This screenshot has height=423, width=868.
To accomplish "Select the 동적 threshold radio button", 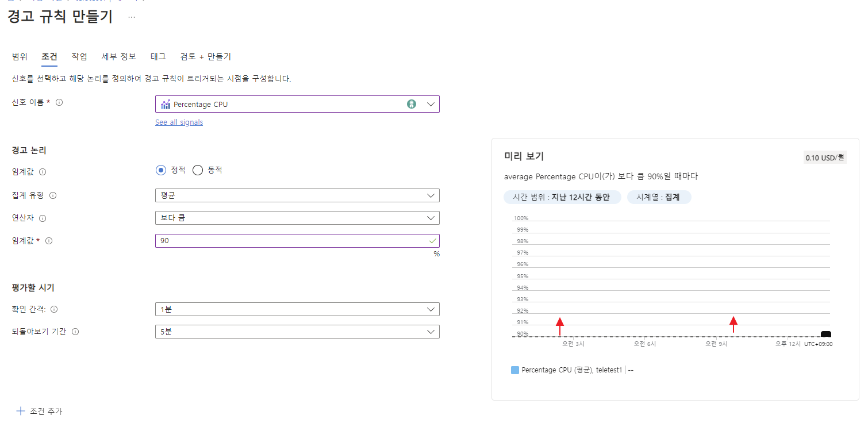I will click(198, 170).
